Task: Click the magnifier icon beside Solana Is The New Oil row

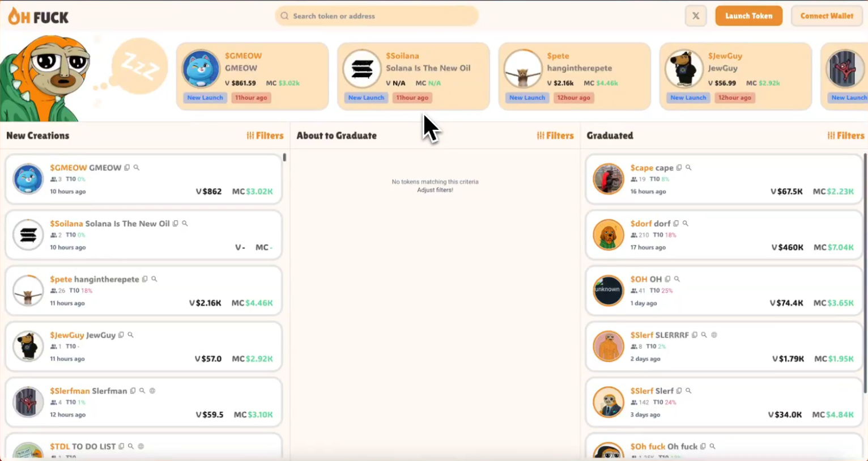Action: (185, 223)
